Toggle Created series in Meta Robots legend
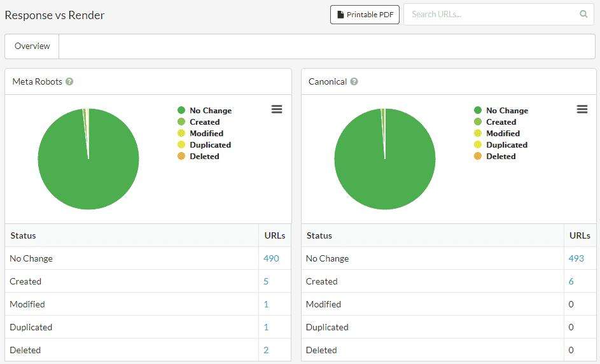The height and width of the screenshot is (364, 600). click(x=204, y=122)
